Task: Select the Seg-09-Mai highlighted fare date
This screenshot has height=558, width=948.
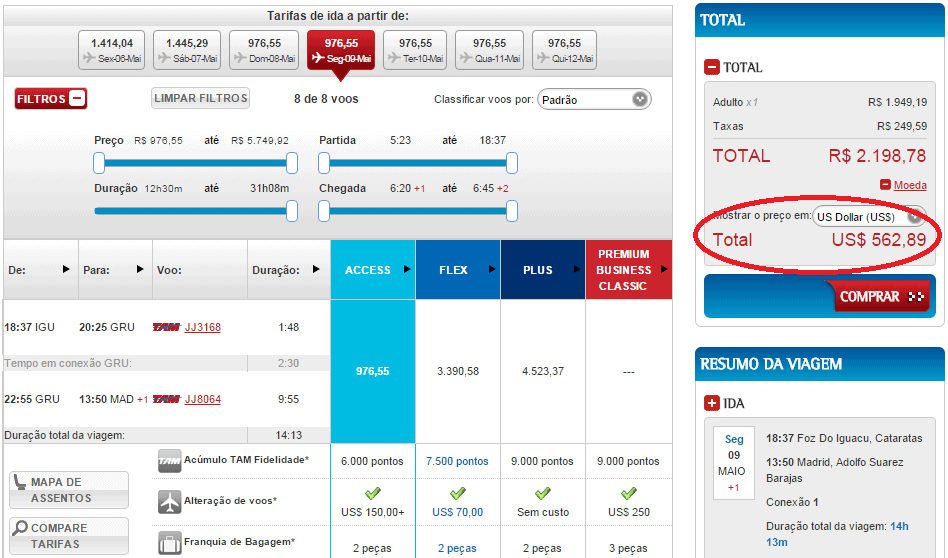Action: (x=341, y=50)
